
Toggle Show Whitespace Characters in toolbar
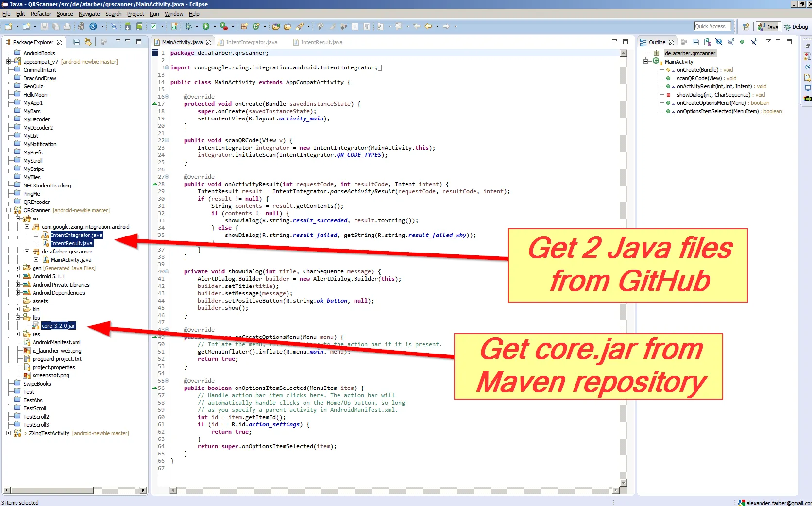click(367, 26)
